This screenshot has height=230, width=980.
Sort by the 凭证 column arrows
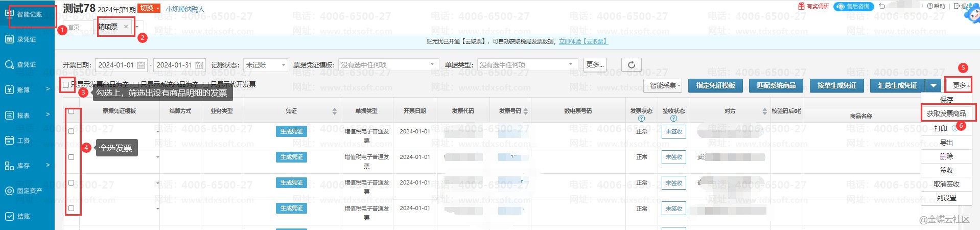334,111
